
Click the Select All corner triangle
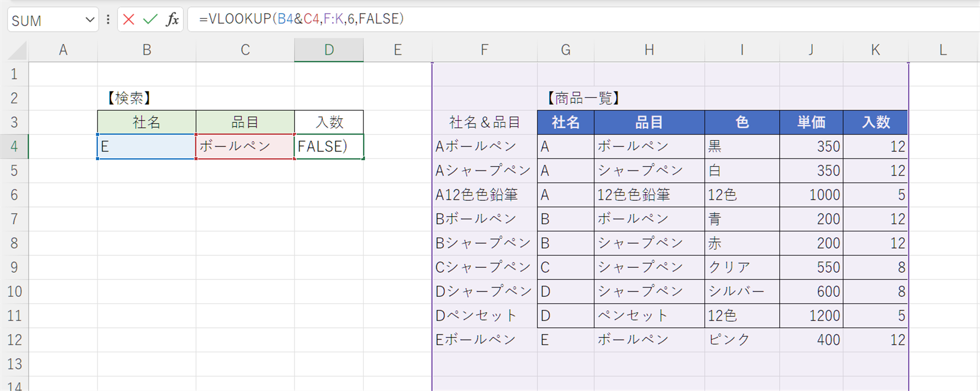[18, 51]
